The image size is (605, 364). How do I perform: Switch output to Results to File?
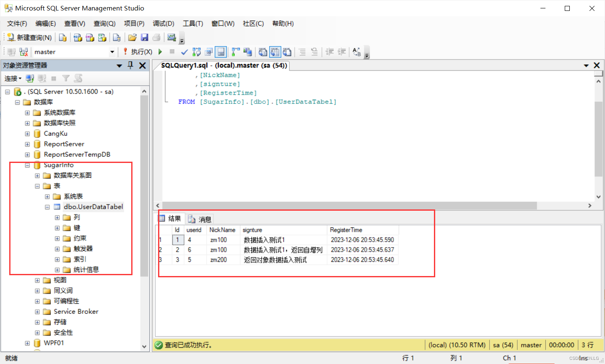287,52
